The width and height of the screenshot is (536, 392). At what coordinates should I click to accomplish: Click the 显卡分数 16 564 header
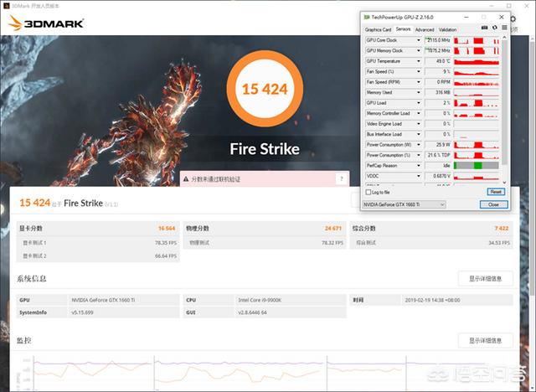coord(98,229)
